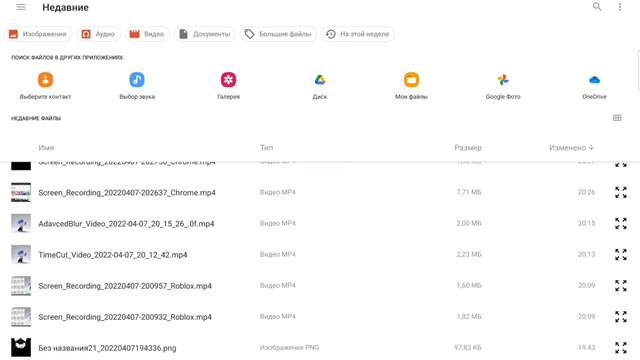Viewport: 640px width, 360px height.
Task: Click size 7,71 МБ cell
Action: tap(469, 192)
